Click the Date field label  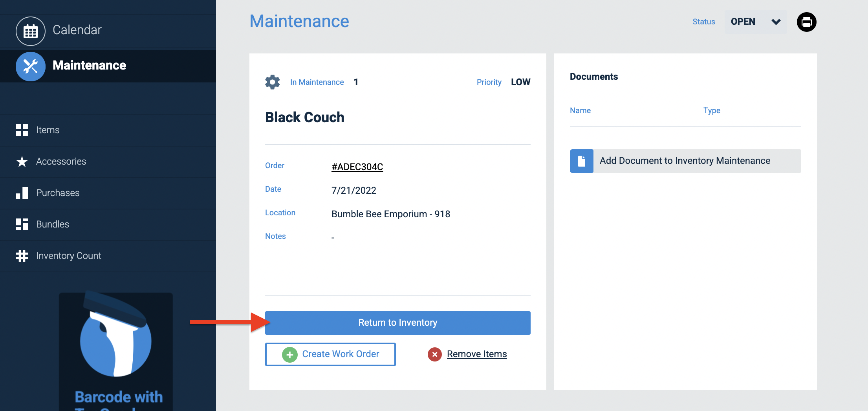click(273, 189)
